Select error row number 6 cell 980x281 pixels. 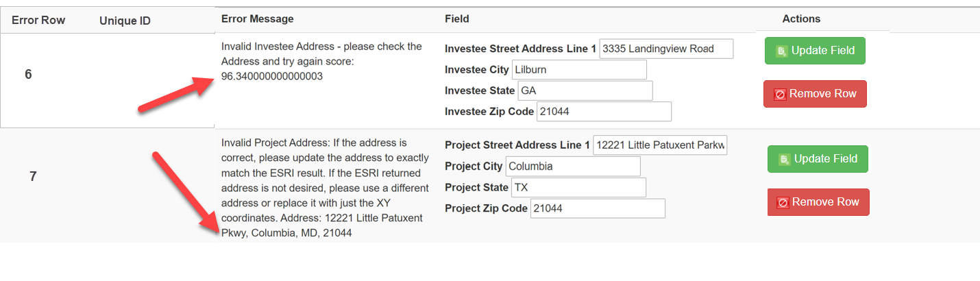point(28,75)
